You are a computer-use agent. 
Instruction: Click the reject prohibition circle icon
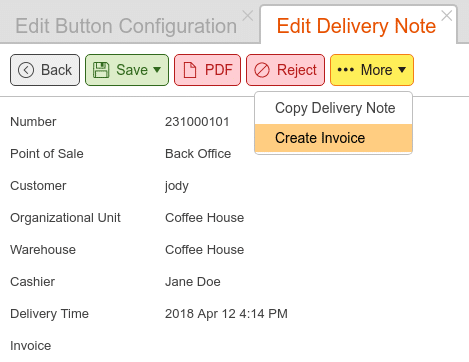262,70
